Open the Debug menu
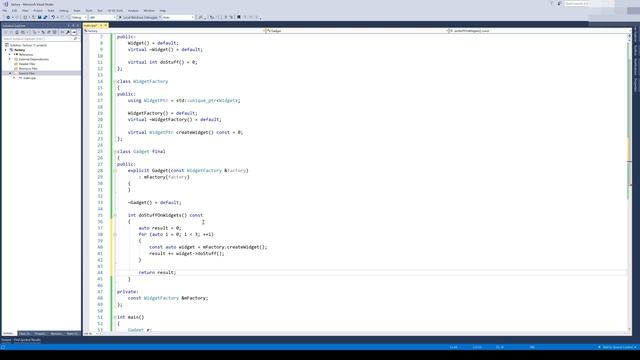The height and width of the screenshot is (360, 640). click(x=64, y=11)
